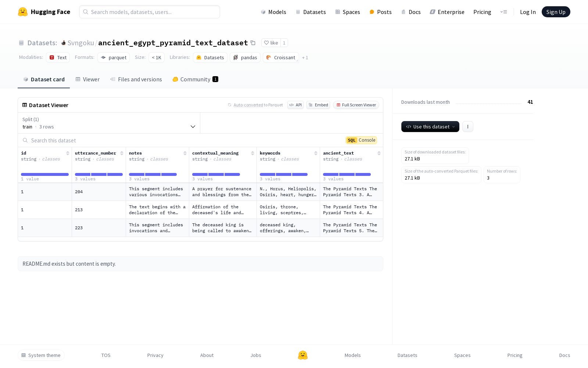Open the API button in viewer
This screenshot has width=588, height=368.
pyautogui.click(x=295, y=105)
